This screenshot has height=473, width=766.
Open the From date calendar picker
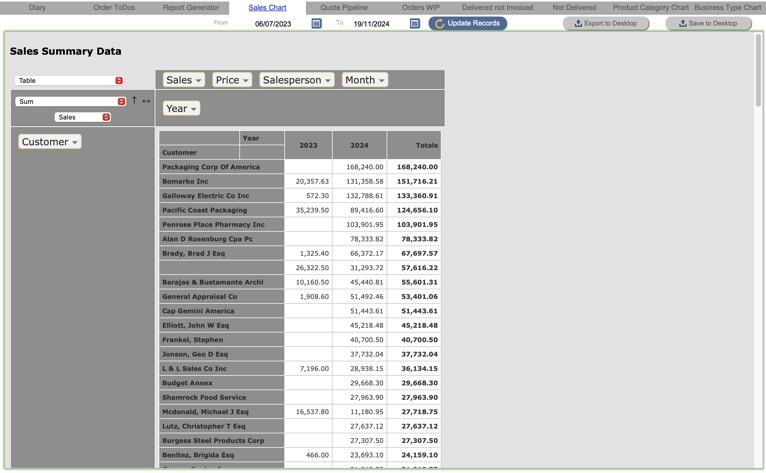click(317, 23)
